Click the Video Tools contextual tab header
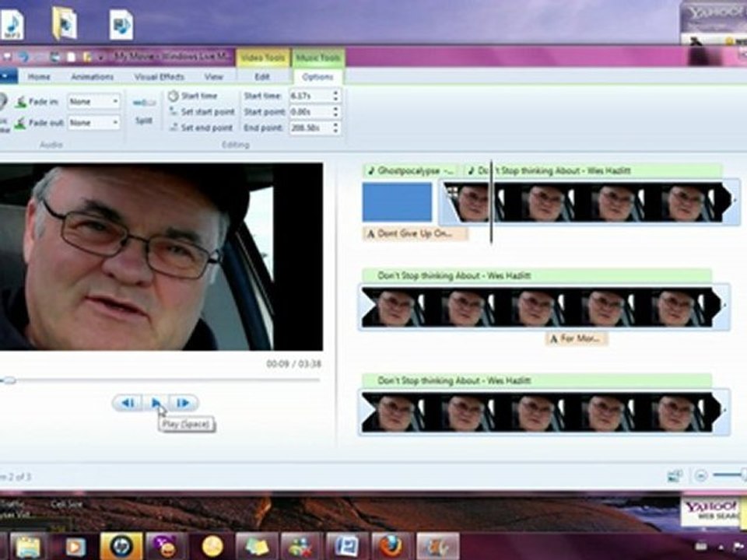 pos(262,58)
